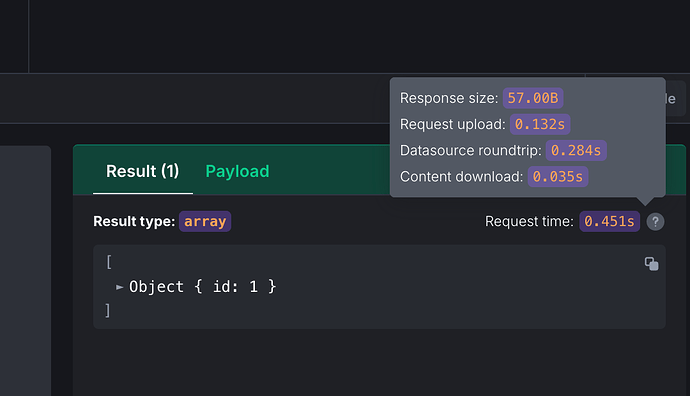
Task: Click the Datasource roundtrip label in tooltip
Action: point(470,150)
